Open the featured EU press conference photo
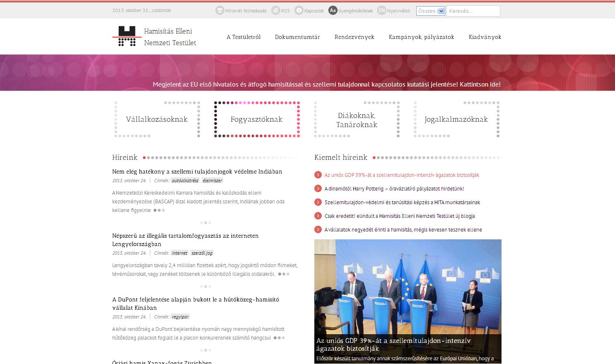The width and height of the screenshot is (615, 364). 408,290
